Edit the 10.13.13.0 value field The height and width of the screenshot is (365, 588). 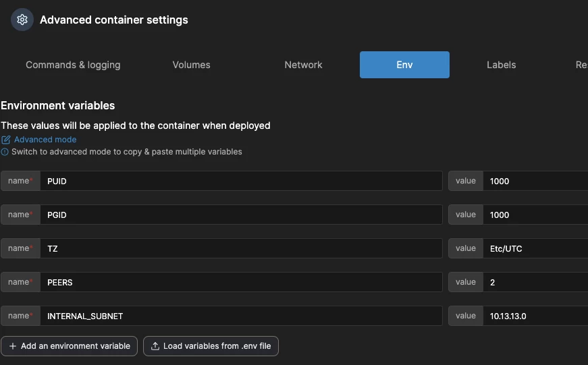[x=535, y=316]
